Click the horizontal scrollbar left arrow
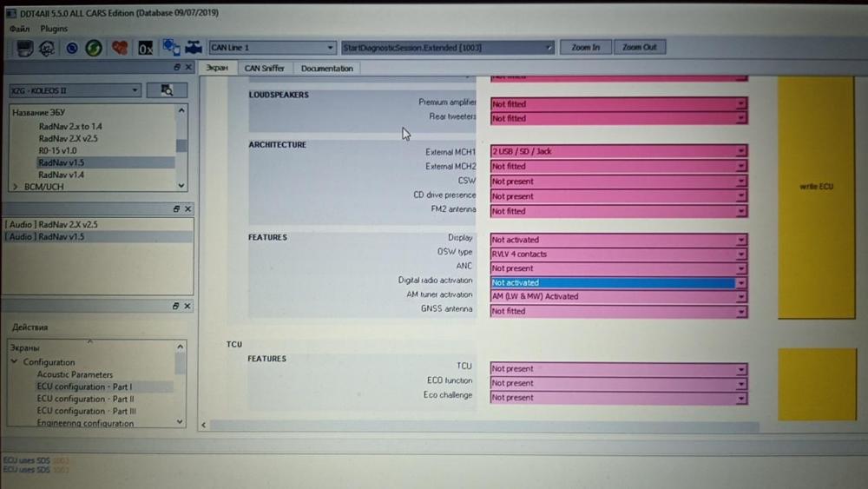This screenshot has height=489, width=868. click(x=204, y=426)
